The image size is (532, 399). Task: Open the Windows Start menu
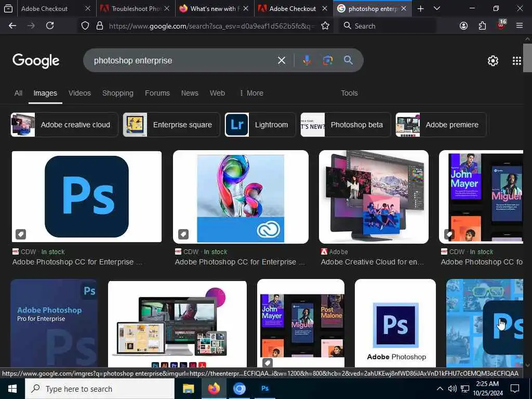tap(12, 389)
